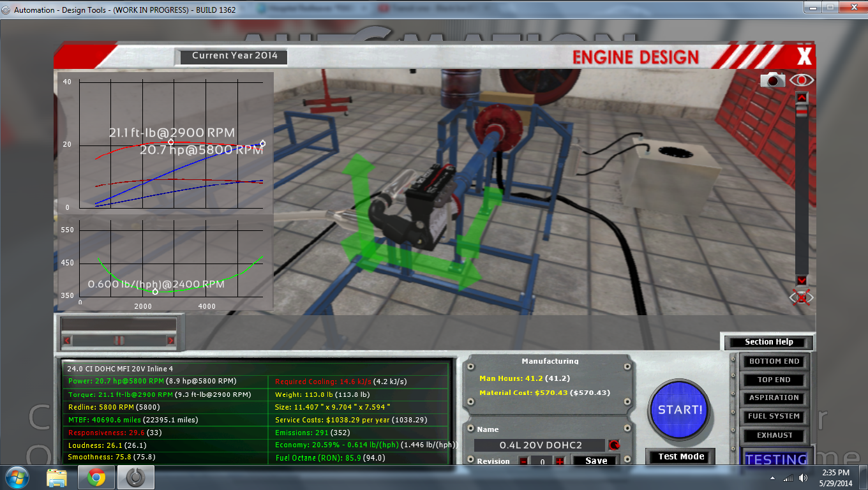
Task: Click left arrow on horizontal scroller
Action: pos(67,341)
